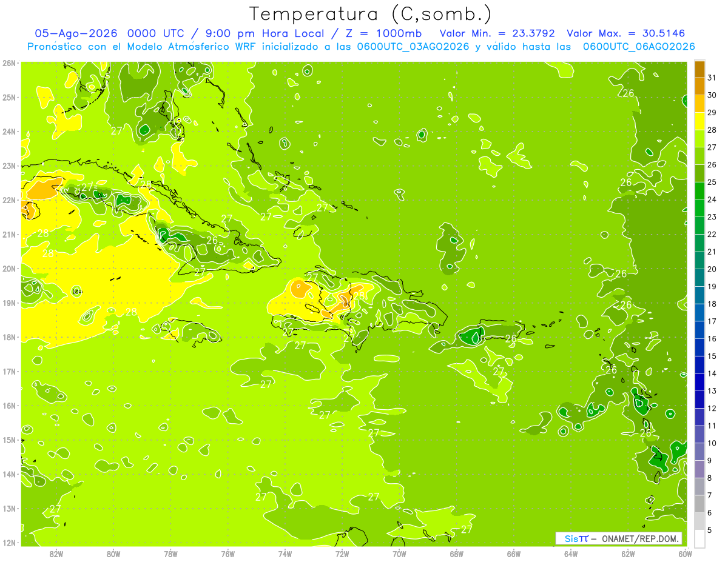Pick the gold swatch between 29 and 30

click(x=699, y=104)
